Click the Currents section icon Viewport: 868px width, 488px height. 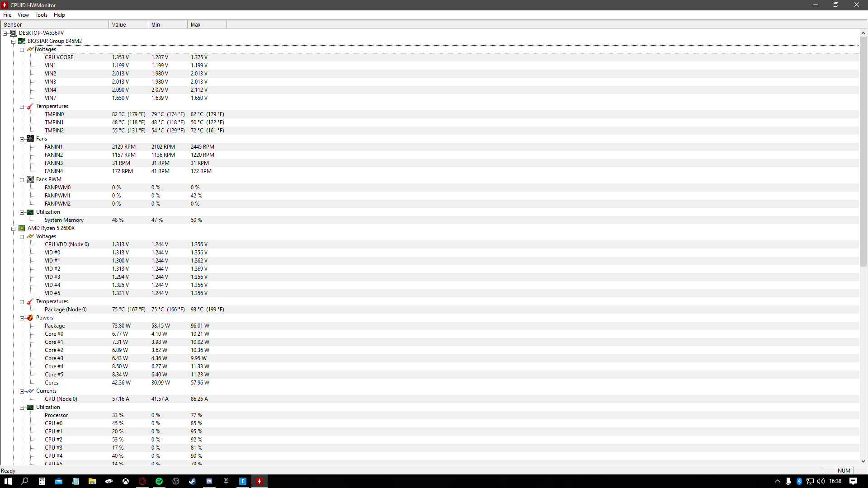coord(30,391)
